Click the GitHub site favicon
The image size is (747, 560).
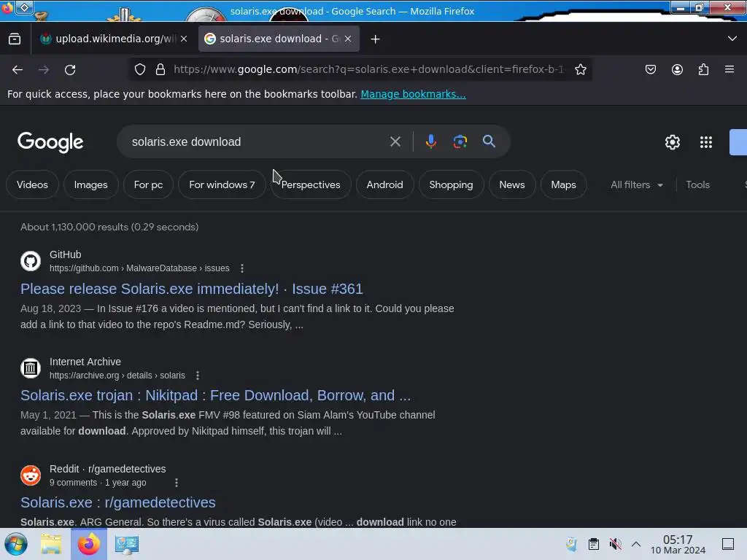coord(31,261)
